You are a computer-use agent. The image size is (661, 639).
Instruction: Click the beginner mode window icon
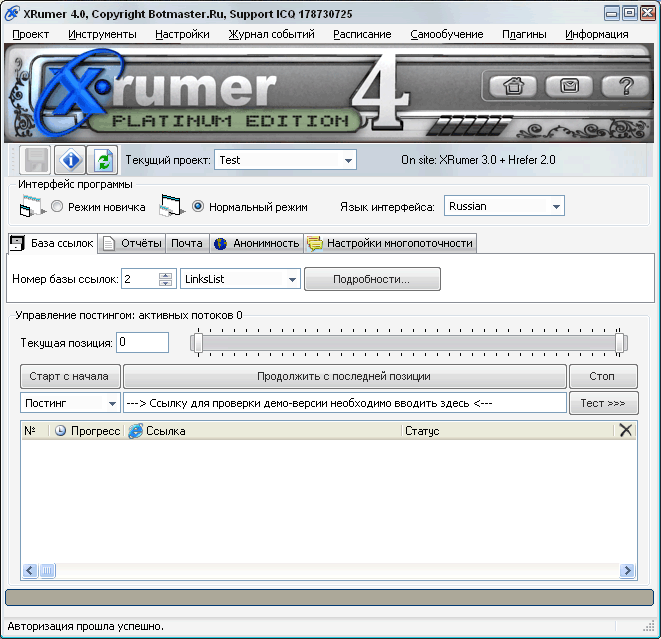point(32,206)
